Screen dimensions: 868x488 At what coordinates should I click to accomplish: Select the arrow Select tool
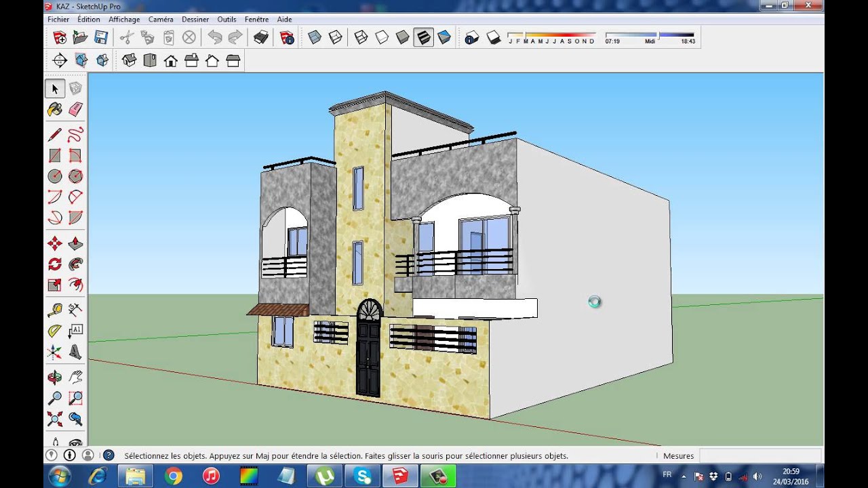[x=55, y=88]
